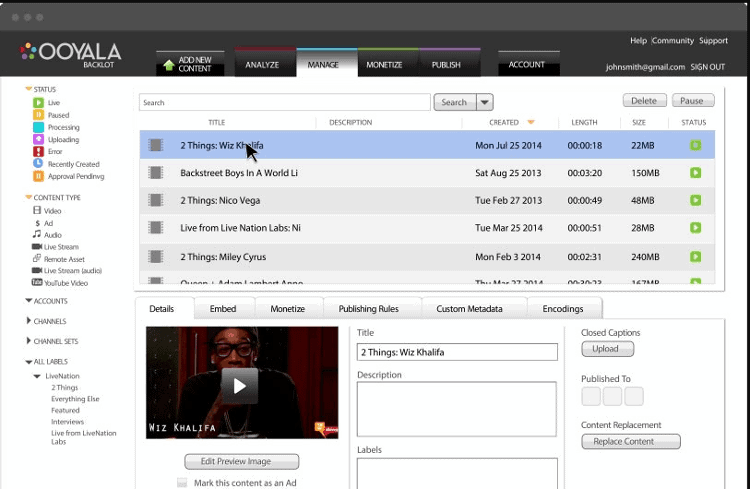The image size is (750, 489).
Task: Select YouTube Video icon
Action: (37, 282)
